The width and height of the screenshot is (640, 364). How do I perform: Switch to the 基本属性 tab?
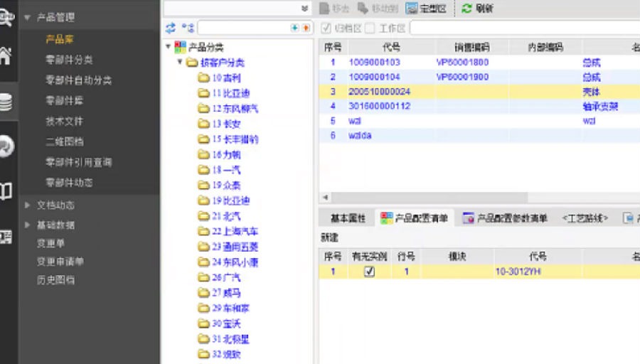pos(347,218)
